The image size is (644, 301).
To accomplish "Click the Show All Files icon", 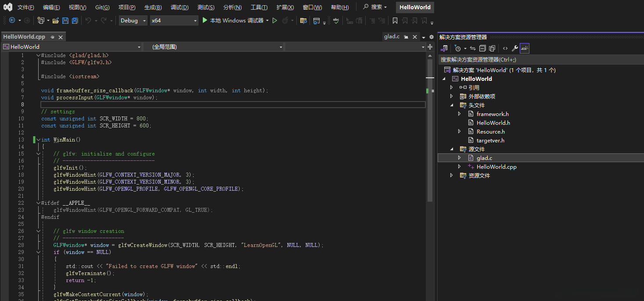I will (492, 48).
